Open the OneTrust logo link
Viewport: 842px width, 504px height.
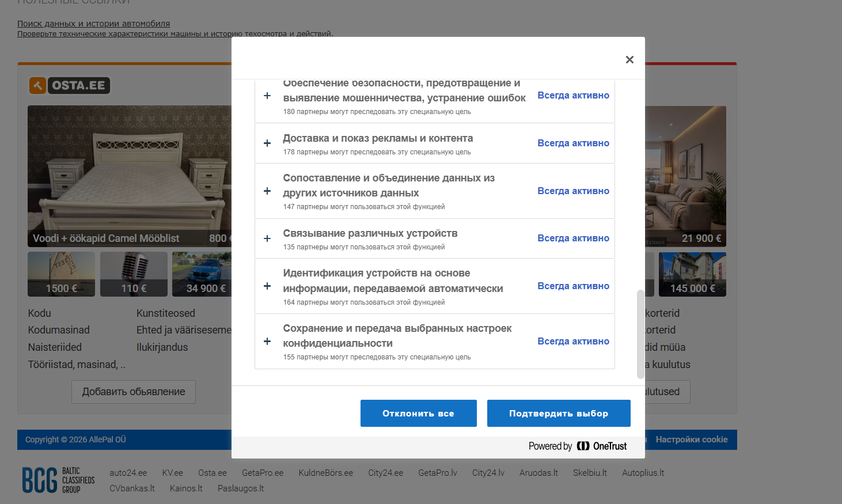click(x=578, y=446)
